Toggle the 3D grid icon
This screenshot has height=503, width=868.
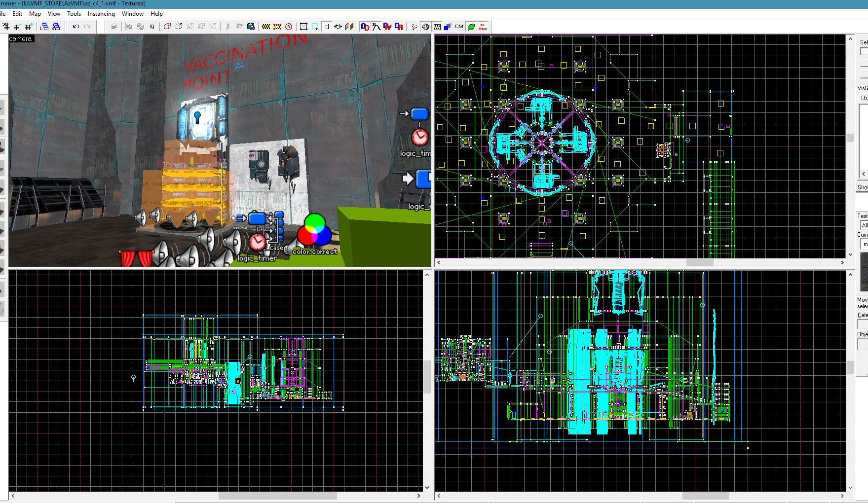point(6,27)
